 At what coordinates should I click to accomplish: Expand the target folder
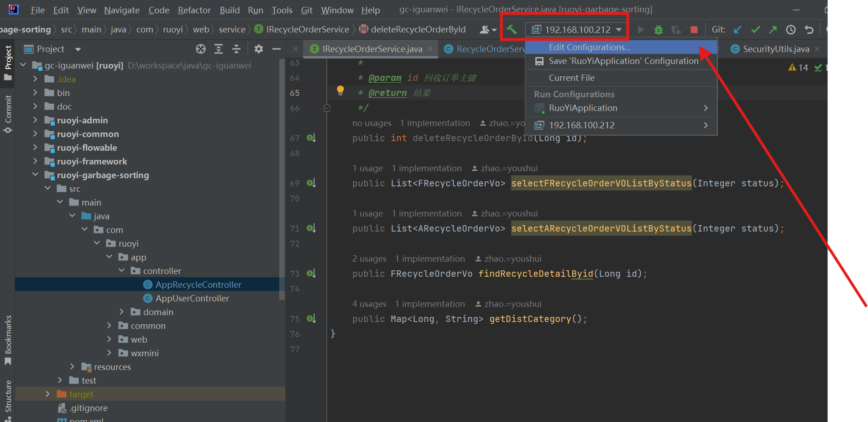(x=47, y=394)
